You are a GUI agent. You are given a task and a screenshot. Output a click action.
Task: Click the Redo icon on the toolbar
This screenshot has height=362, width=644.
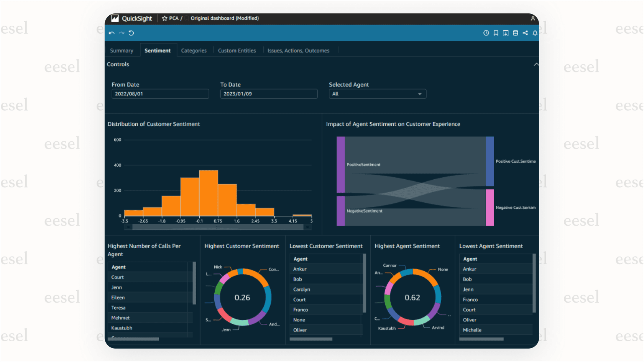tap(122, 33)
